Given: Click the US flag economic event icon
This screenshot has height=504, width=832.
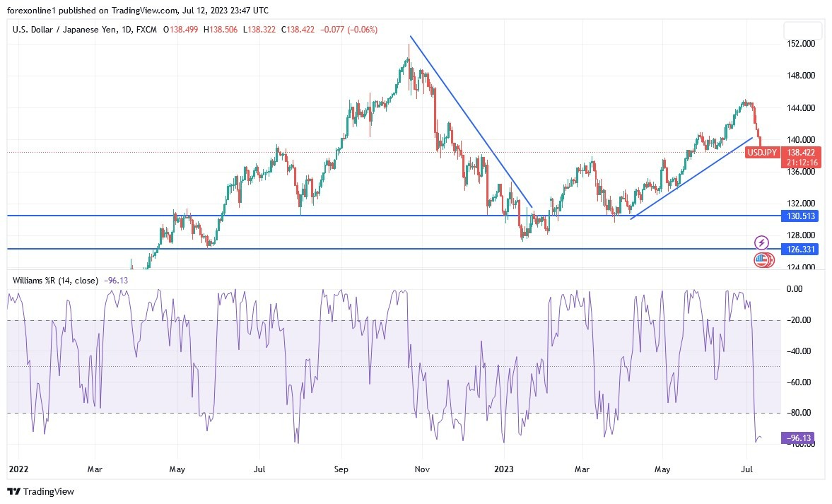Looking at the screenshot, I should coord(761,260).
